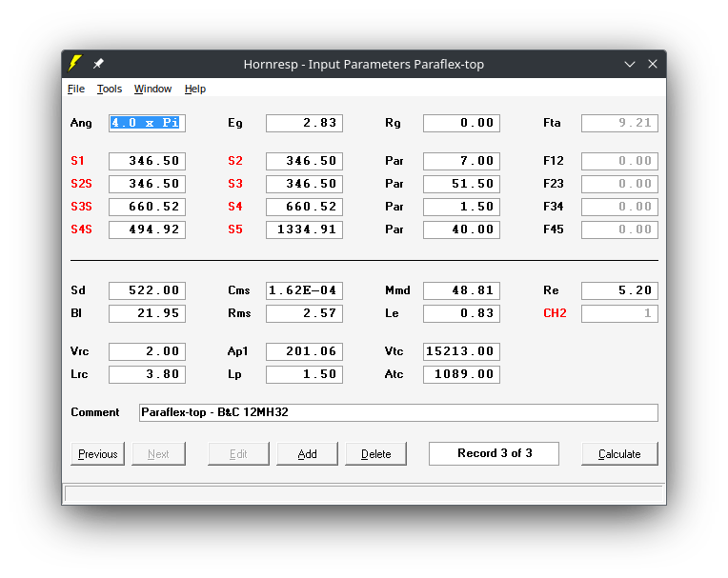Click the Atc field showing 1089.00
The width and height of the screenshot is (728, 578).
461,374
